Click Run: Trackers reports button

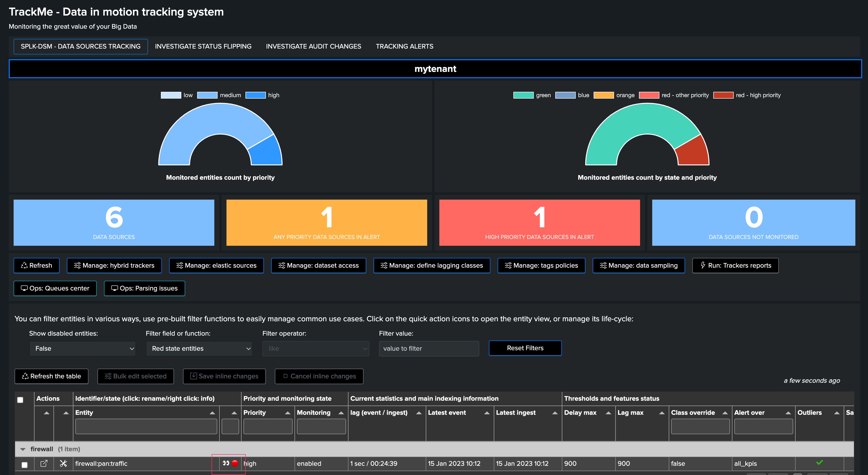[735, 265]
